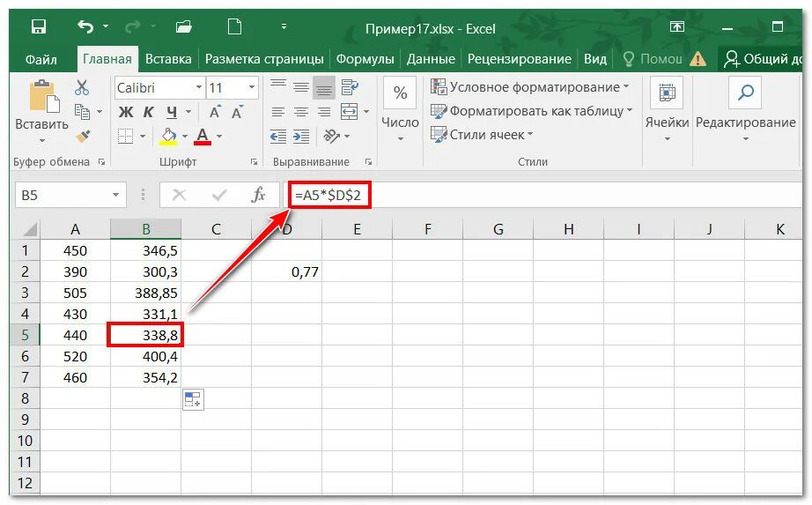Click the Open folder icon in quick access

[x=184, y=26]
